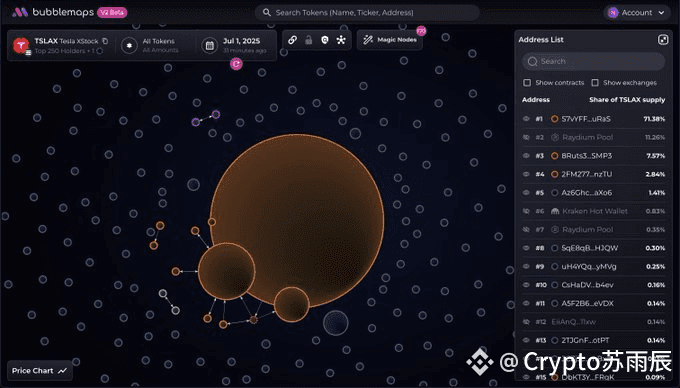The height and width of the screenshot is (388, 680).
Task: Show hidden Raydium Pool #2 address
Action: [x=526, y=137]
